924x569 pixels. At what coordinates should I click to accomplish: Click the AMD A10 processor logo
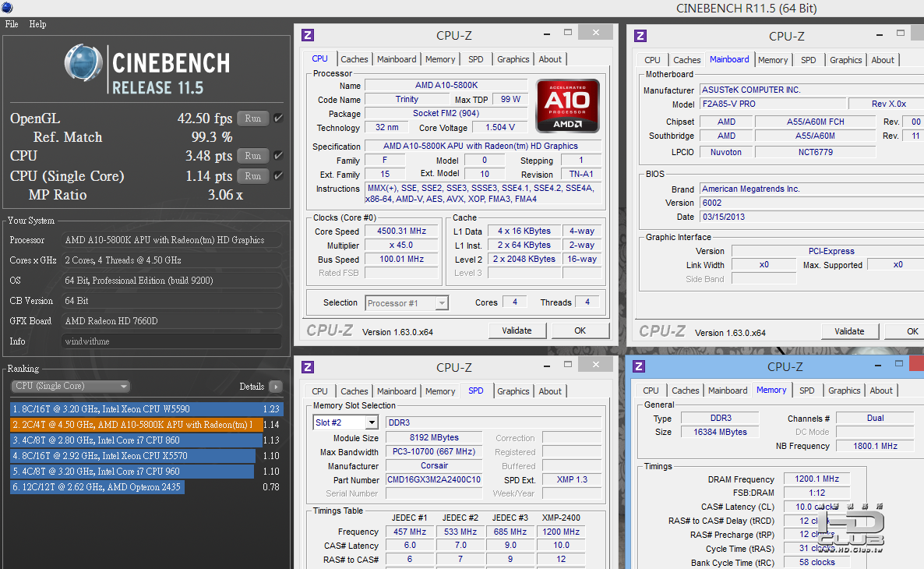click(568, 105)
